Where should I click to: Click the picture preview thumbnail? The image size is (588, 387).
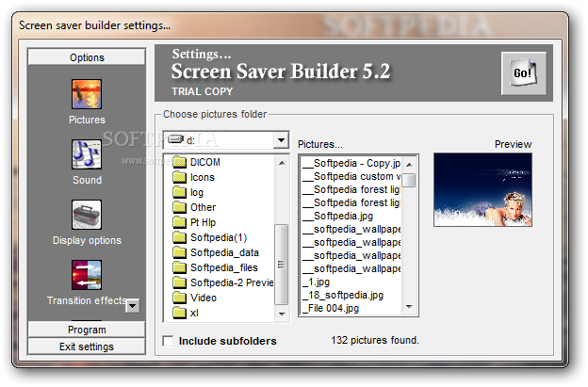[x=482, y=189]
